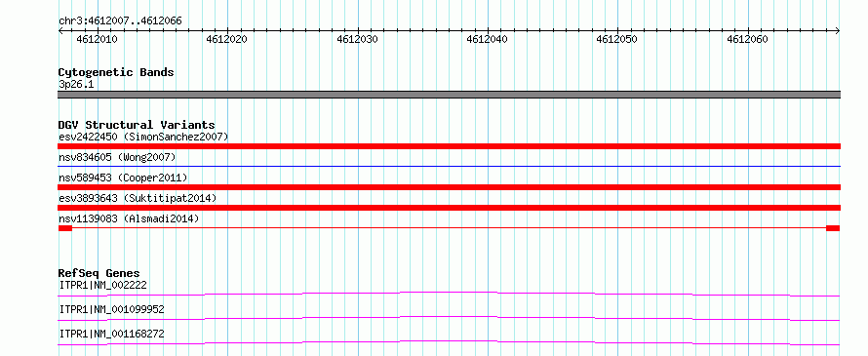Open variant esv2422450 (SimonSanchez2007) label

(142, 137)
